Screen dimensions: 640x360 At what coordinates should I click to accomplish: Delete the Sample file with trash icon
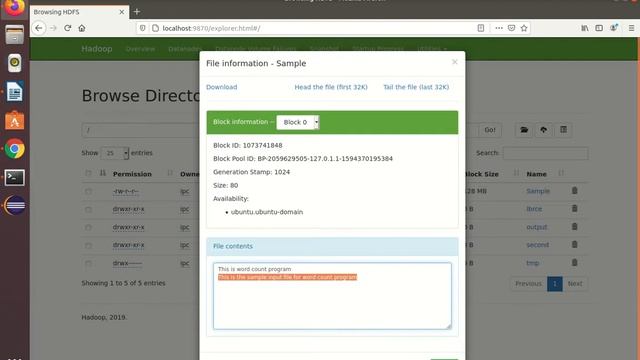click(x=575, y=191)
